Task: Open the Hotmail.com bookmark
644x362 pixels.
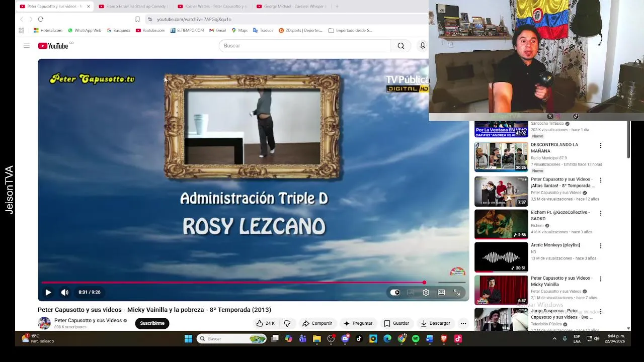Action: tap(48, 30)
